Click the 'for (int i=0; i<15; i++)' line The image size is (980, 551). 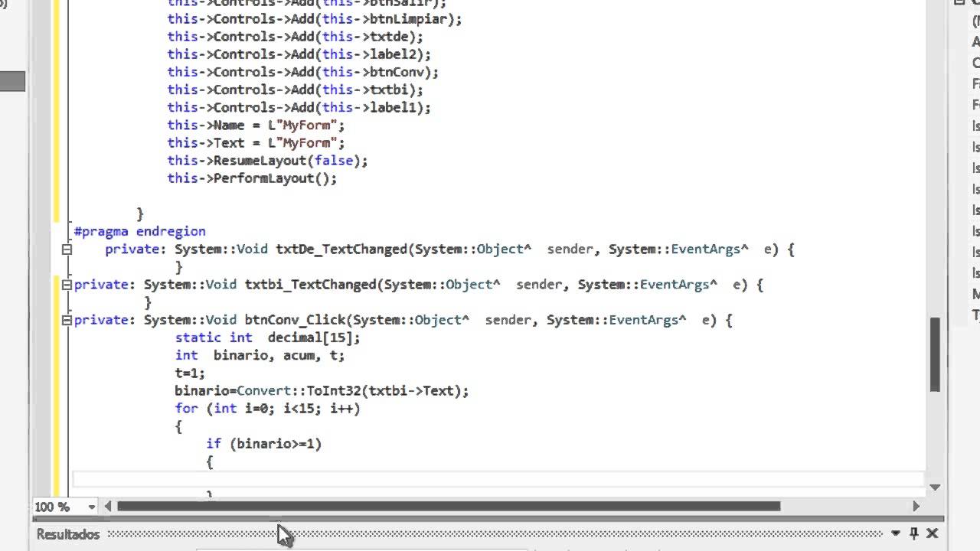point(267,408)
